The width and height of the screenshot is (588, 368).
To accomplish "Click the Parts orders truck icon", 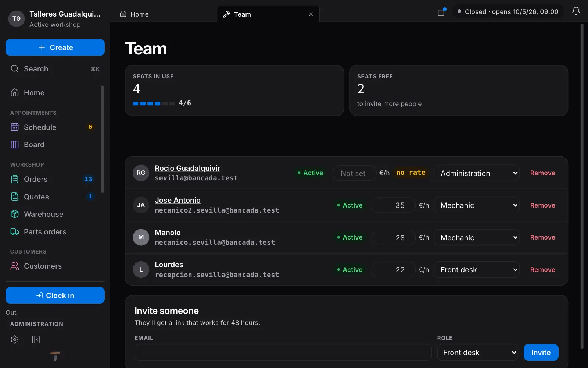I will [15, 232].
